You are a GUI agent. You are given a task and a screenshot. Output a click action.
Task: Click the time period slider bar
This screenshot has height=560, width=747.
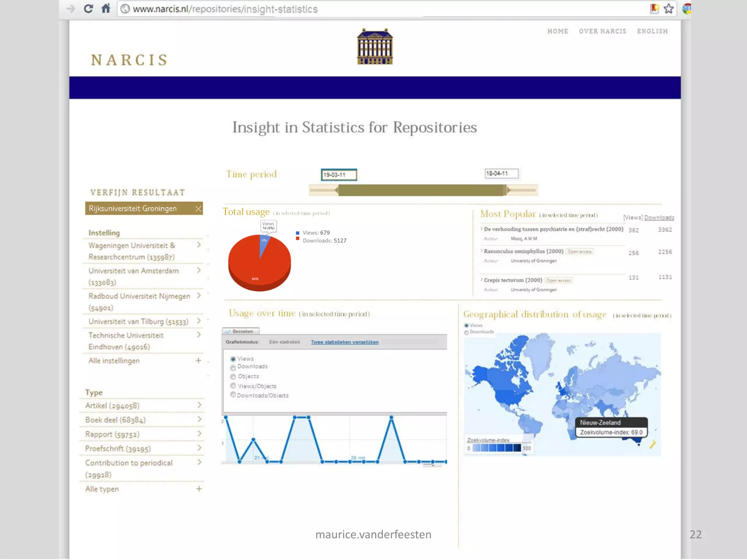421,190
